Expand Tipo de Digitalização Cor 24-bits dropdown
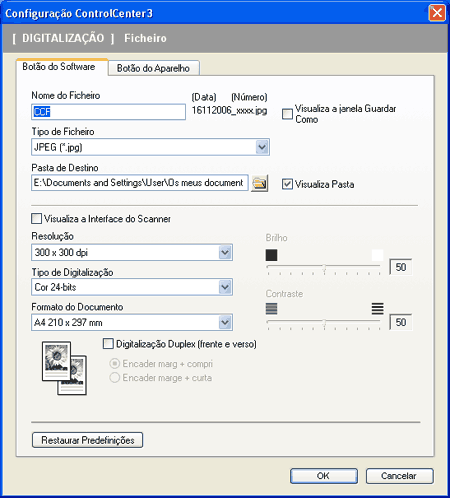The width and height of the screenshot is (450, 498). point(225,287)
